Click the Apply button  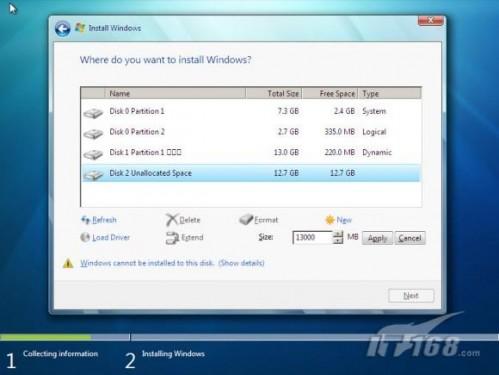pyautogui.click(x=377, y=238)
